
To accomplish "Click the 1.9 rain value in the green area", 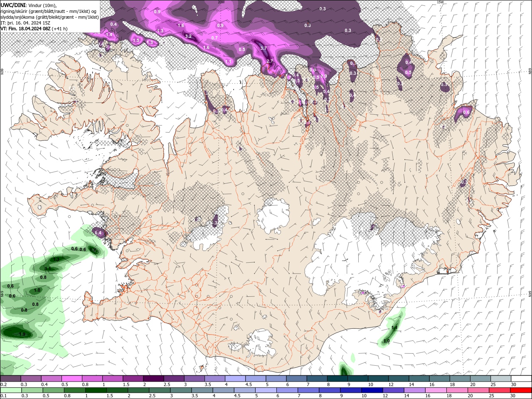I will click(x=22, y=334).
